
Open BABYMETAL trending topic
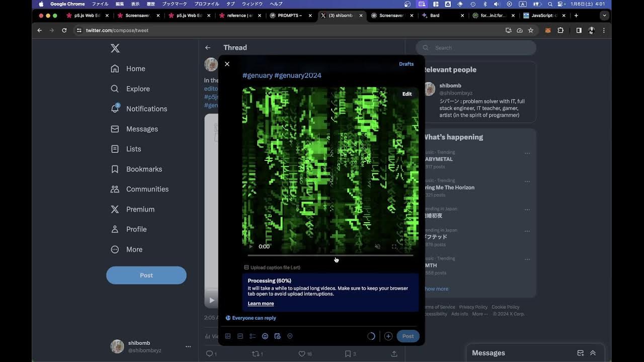pos(438,159)
